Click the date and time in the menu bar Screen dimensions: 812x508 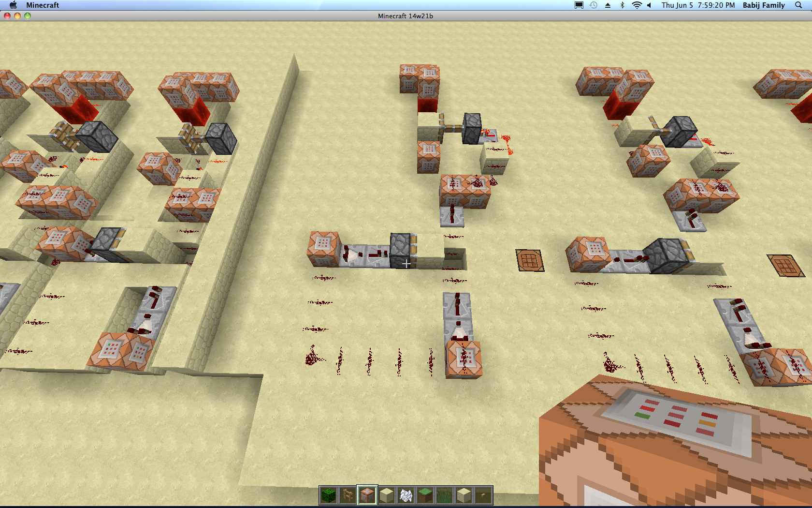tap(698, 5)
